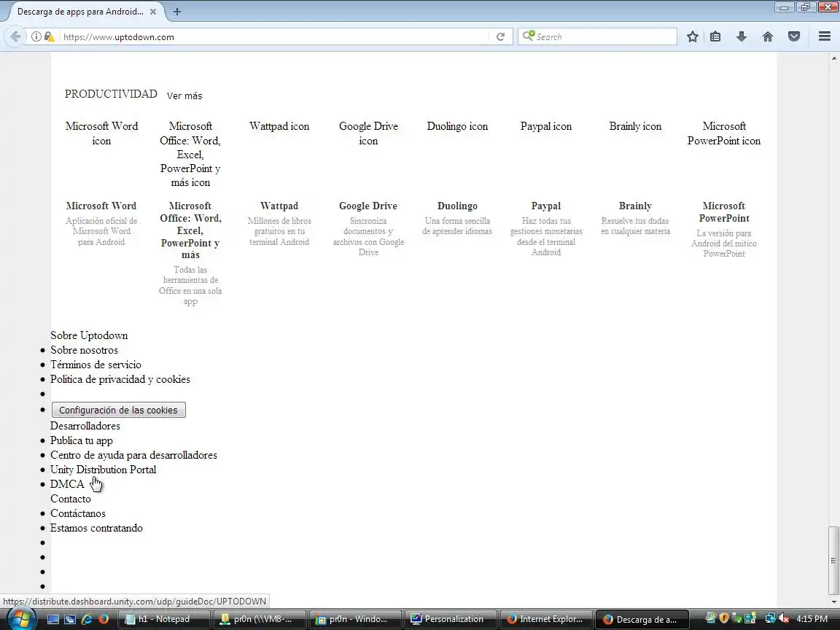Open the Windows Start orb

coord(20,619)
